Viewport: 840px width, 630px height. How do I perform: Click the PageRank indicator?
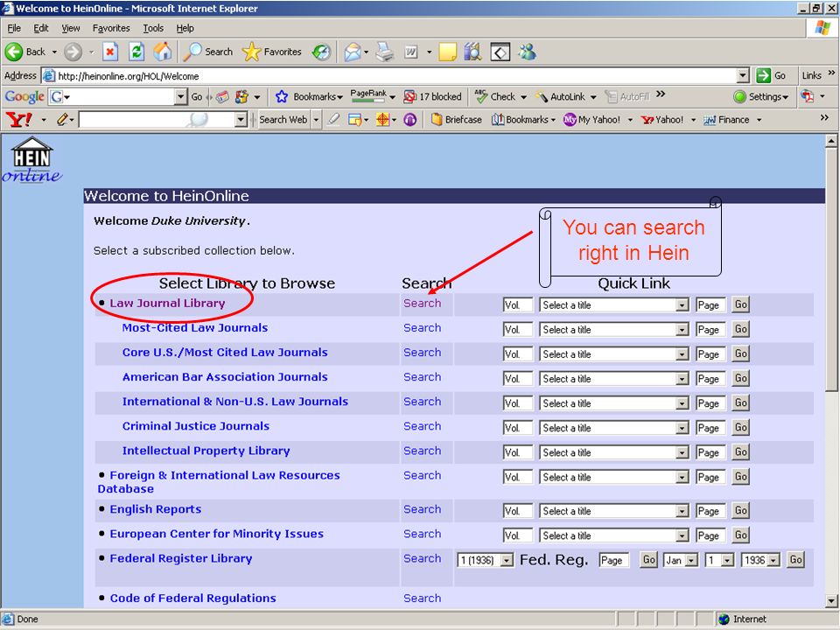tap(368, 96)
